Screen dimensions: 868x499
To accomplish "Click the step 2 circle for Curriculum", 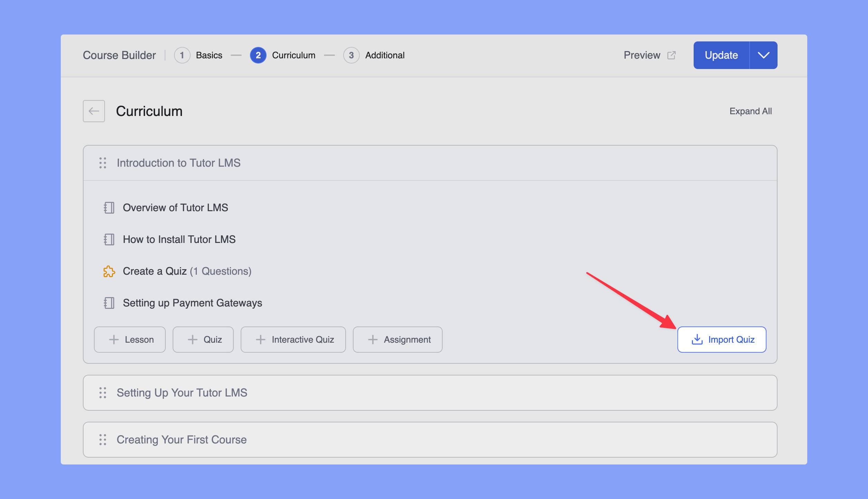I will (x=258, y=55).
